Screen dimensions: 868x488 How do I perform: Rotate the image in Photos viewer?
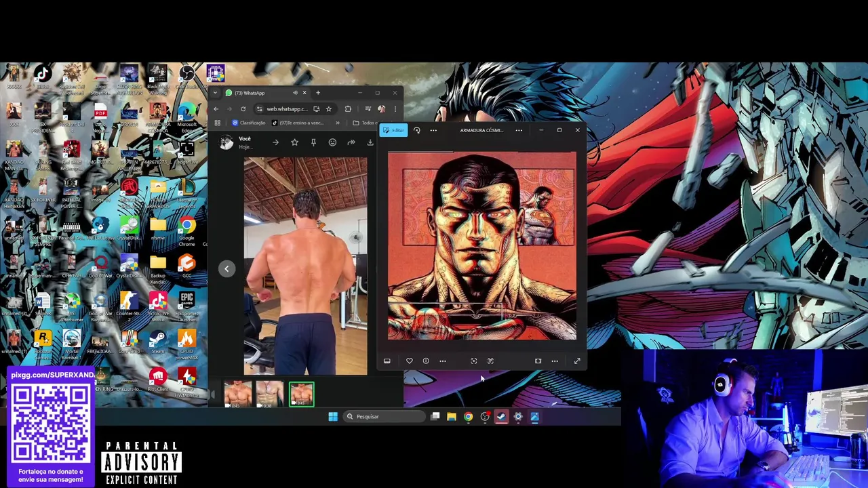[417, 130]
